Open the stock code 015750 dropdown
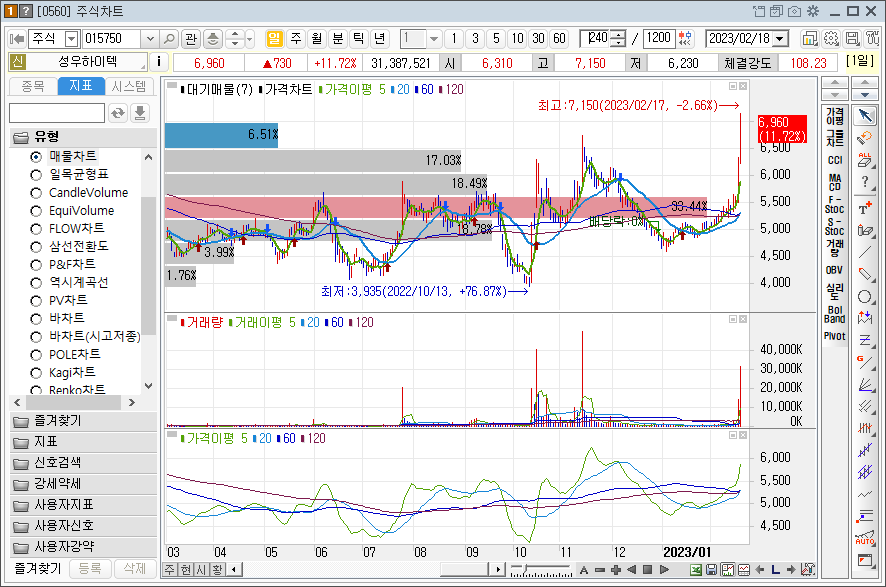Screen dimensions: 886x587 [x=150, y=38]
